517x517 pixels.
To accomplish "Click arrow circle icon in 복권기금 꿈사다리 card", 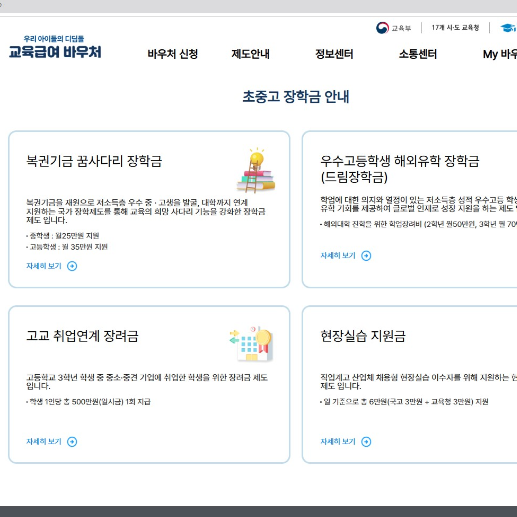I will click(72, 266).
